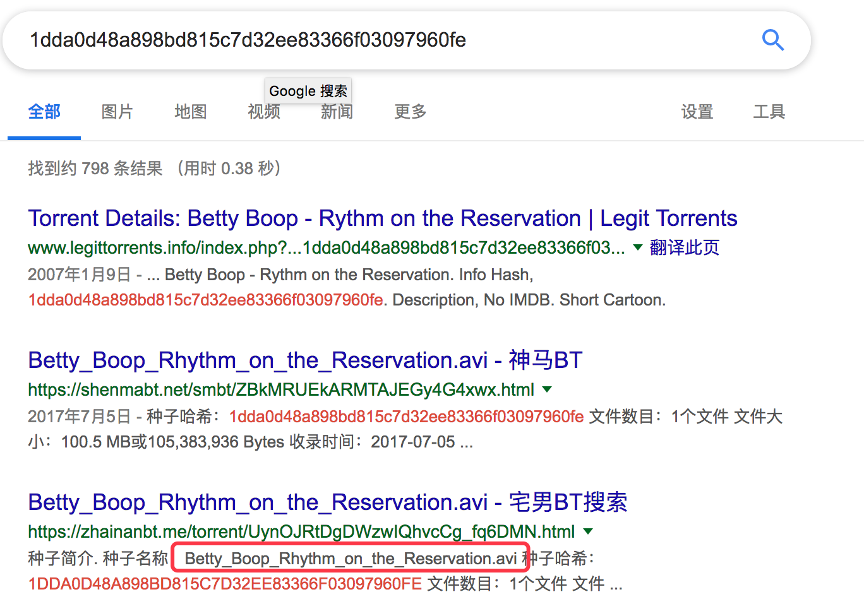
Task: Open 设置 settings menu
Action: [697, 112]
